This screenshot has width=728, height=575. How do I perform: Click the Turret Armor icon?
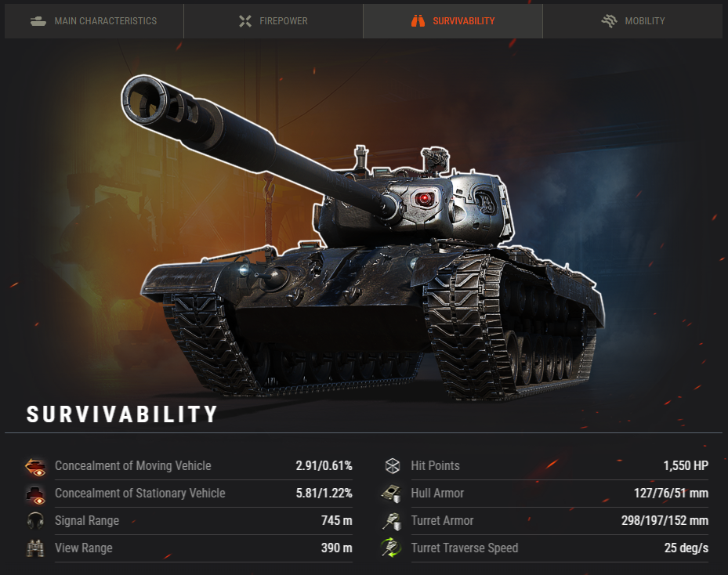point(391,521)
